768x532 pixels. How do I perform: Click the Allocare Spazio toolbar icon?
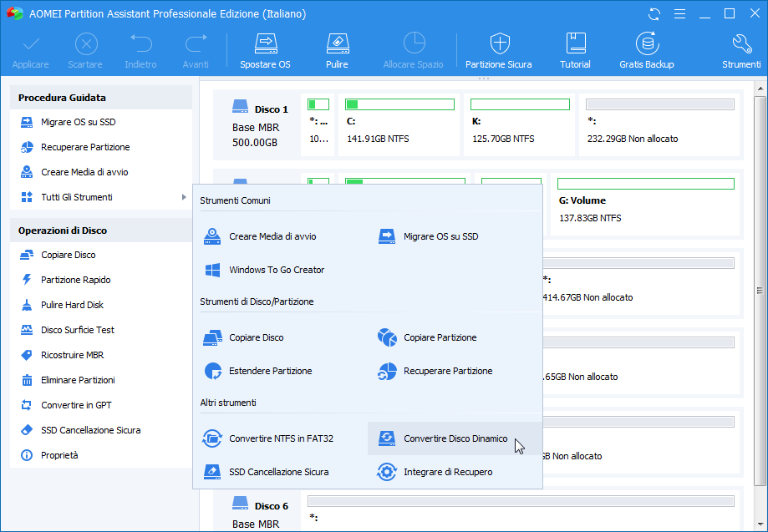point(414,51)
